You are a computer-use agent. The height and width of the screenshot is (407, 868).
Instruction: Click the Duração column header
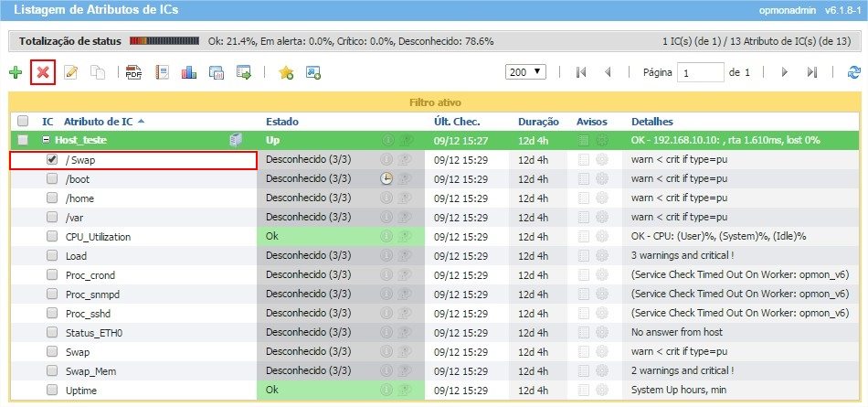(538, 121)
